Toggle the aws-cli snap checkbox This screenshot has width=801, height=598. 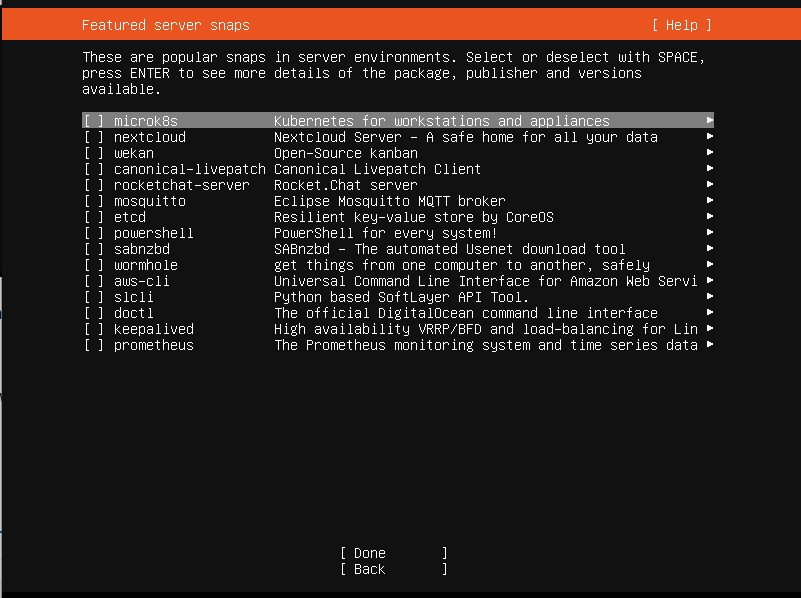click(94, 281)
